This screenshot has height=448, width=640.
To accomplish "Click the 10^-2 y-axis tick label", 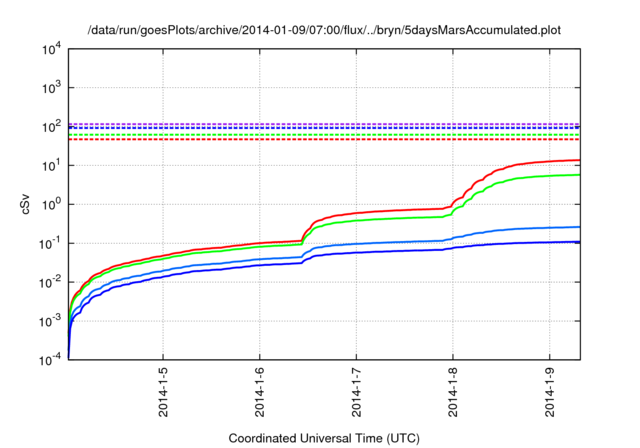I will pos(50,282).
